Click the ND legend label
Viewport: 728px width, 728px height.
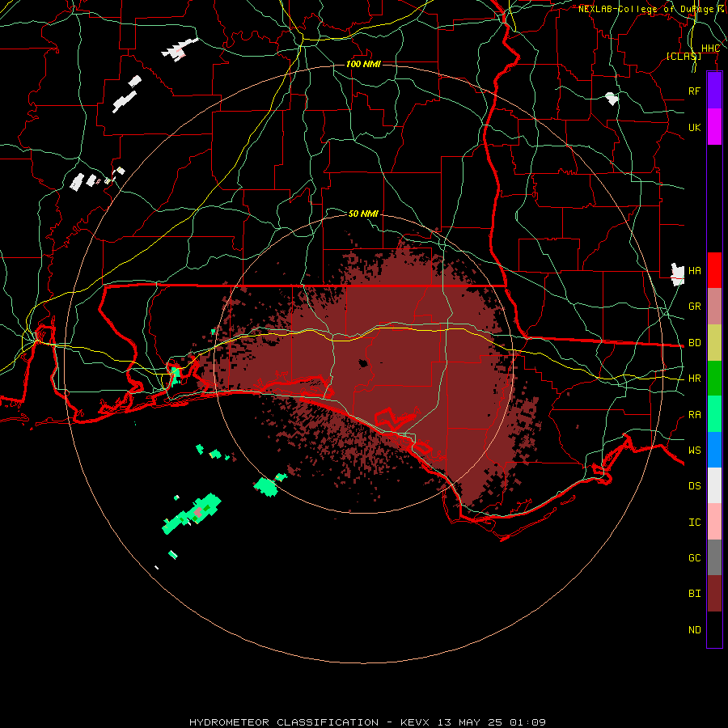pos(694,630)
